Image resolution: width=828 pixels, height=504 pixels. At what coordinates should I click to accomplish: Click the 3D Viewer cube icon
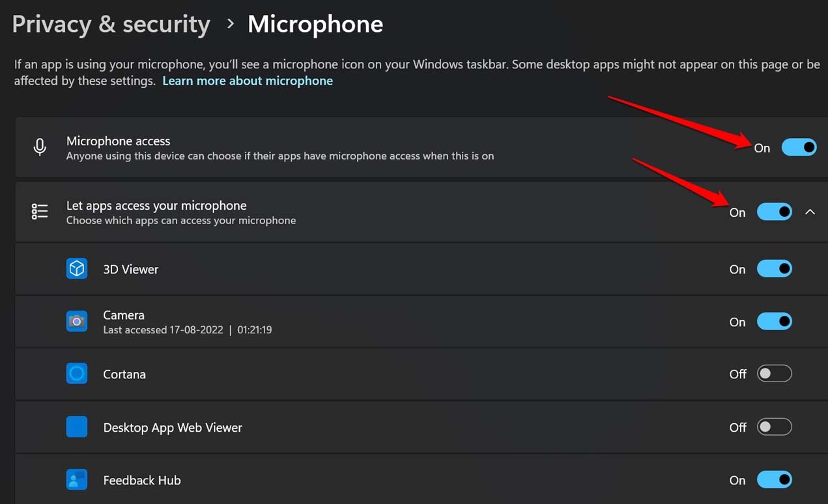(x=77, y=268)
